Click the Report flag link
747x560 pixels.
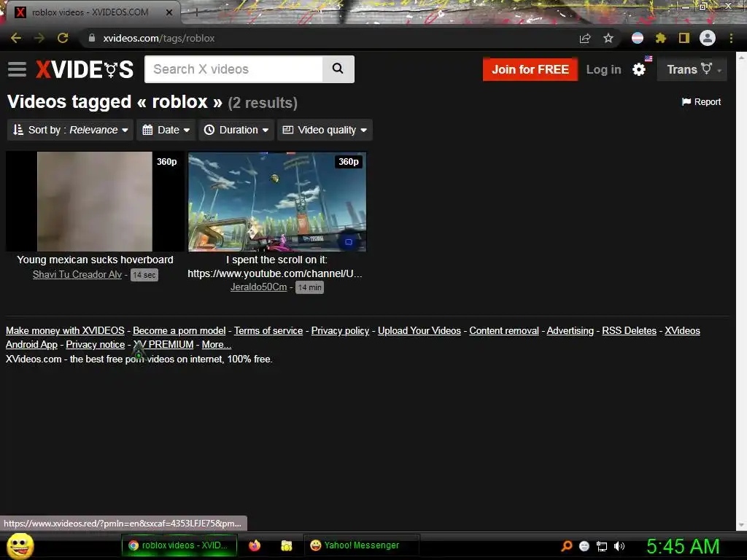point(701,102)
